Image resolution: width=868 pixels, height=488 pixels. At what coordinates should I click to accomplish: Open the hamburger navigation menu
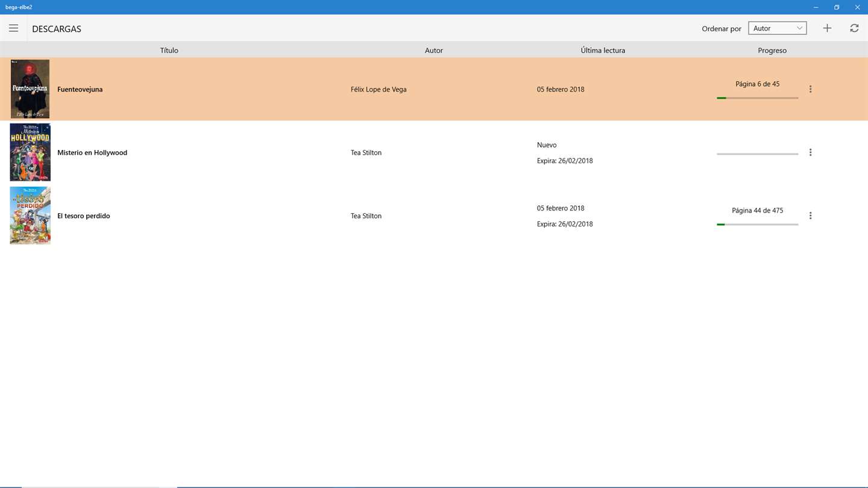coord(13,28)
